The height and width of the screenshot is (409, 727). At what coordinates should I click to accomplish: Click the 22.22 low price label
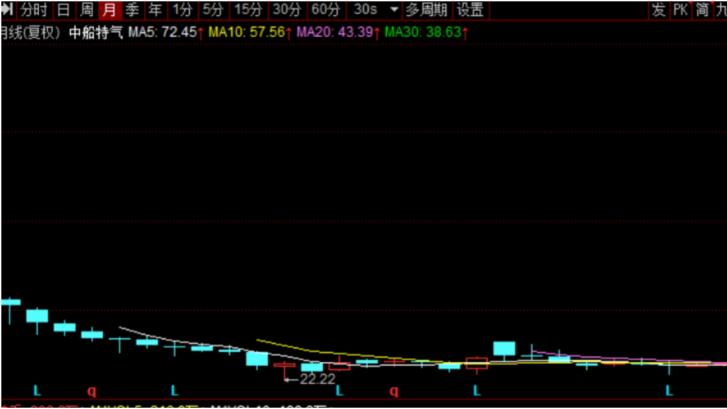pyautogui.click(x=317, y=379)
